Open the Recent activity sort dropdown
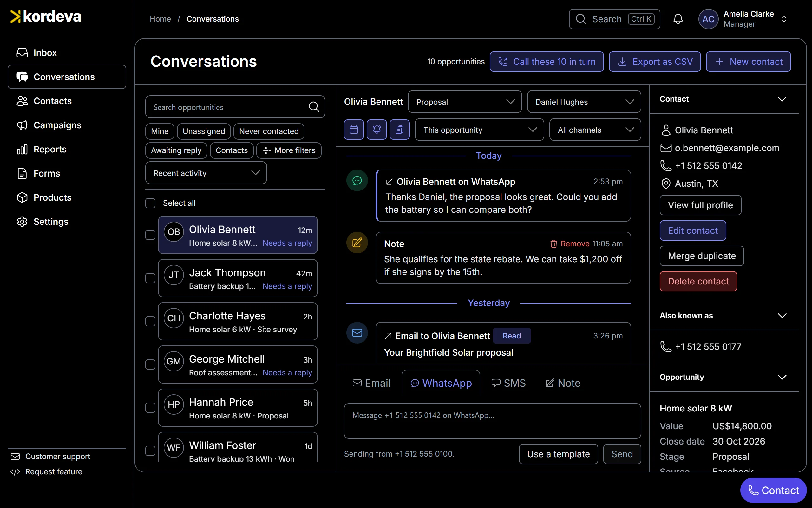 pos(206,173)
